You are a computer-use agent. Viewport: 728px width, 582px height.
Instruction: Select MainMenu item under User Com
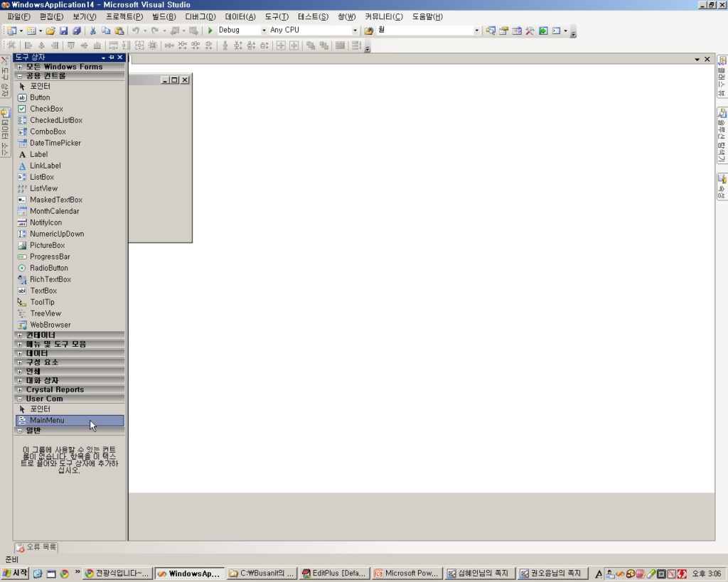[x=70, y=421]
